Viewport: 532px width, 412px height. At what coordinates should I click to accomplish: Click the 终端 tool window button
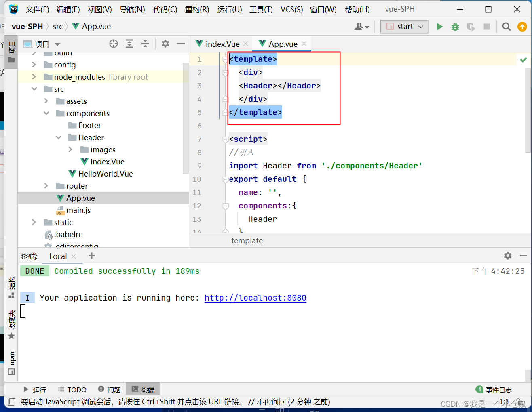pyautogui.click(x=143, y=389)
